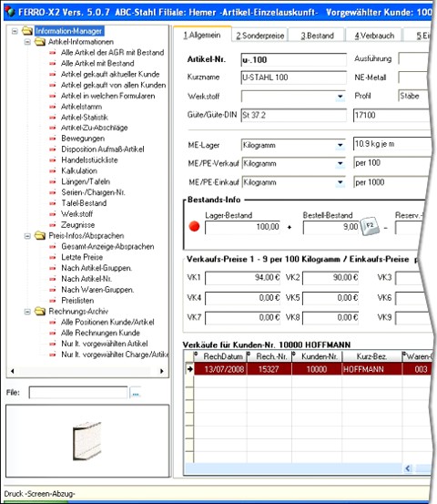Open Artikel in welchen Formularen
The height and width of the screenshot is (504, 437).
click(108, 96)
